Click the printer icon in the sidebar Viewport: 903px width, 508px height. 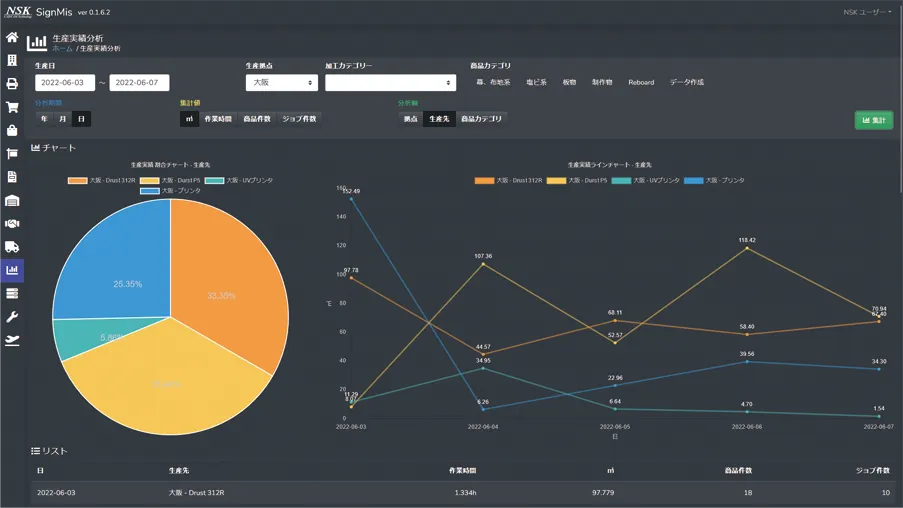(12, 84)
